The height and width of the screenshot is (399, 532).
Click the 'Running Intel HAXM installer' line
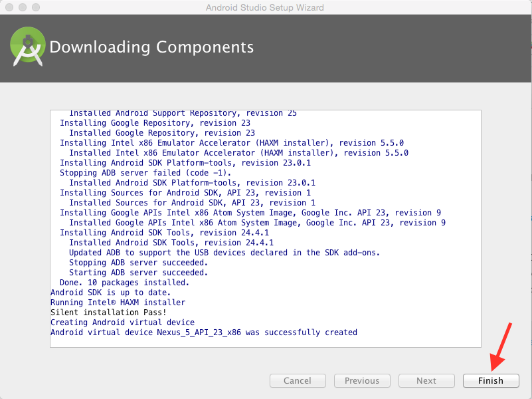click(x=118, y=303)
